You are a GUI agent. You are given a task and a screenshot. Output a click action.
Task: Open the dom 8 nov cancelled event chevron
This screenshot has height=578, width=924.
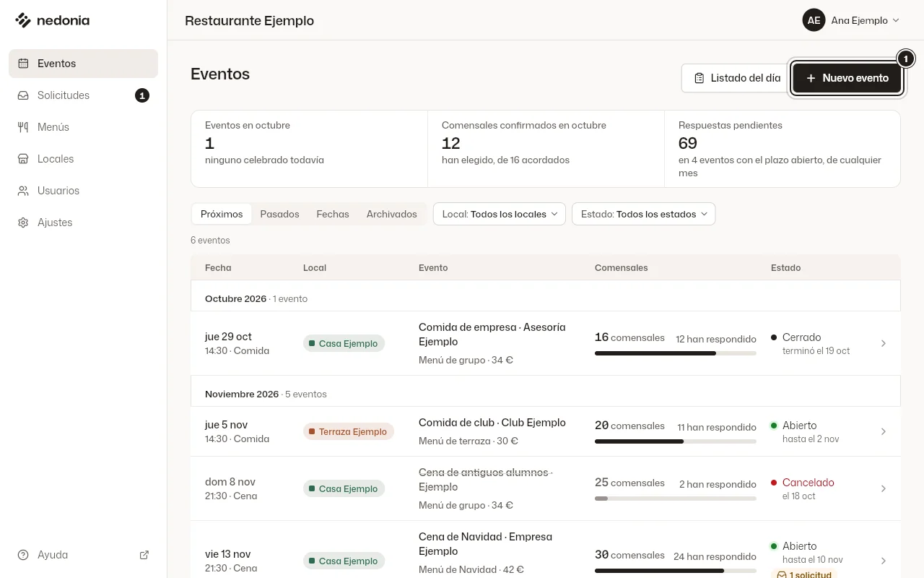[884, 488]
